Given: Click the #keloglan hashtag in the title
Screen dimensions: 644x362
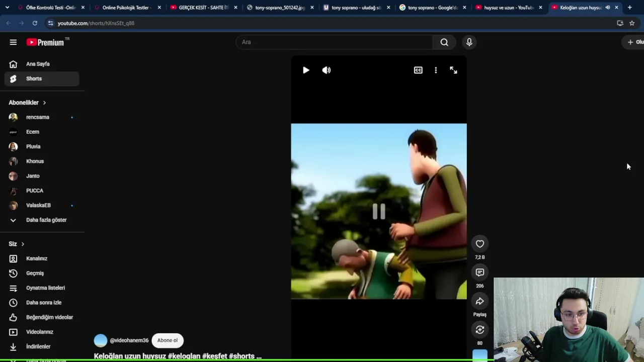Looking at the screenshot, I should click(184, 356).
